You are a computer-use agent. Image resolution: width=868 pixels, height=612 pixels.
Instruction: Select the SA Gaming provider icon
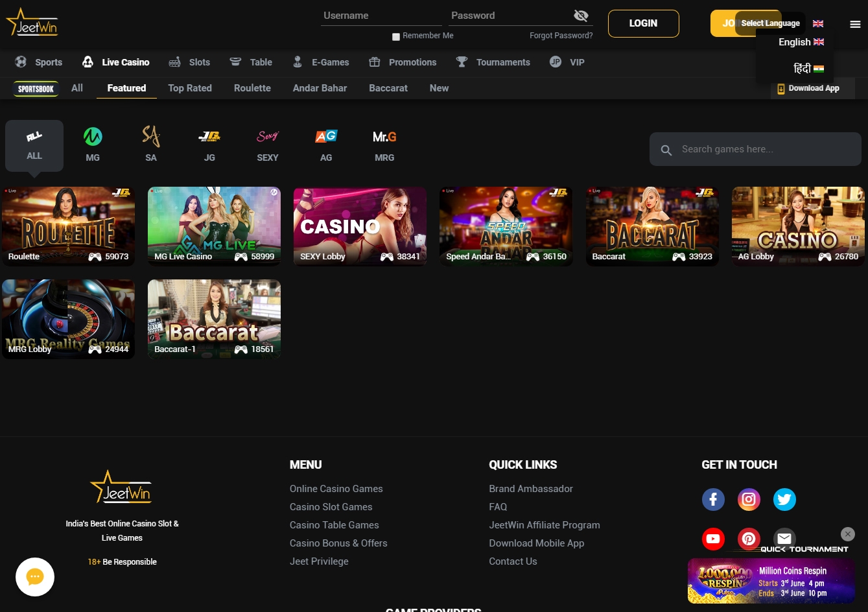pos(151,137)
